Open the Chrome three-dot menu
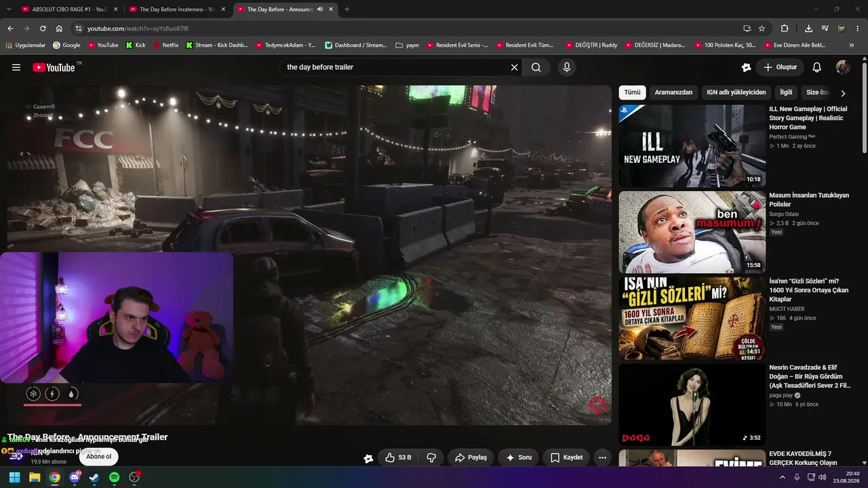868x488 pixels. (857, 28)
